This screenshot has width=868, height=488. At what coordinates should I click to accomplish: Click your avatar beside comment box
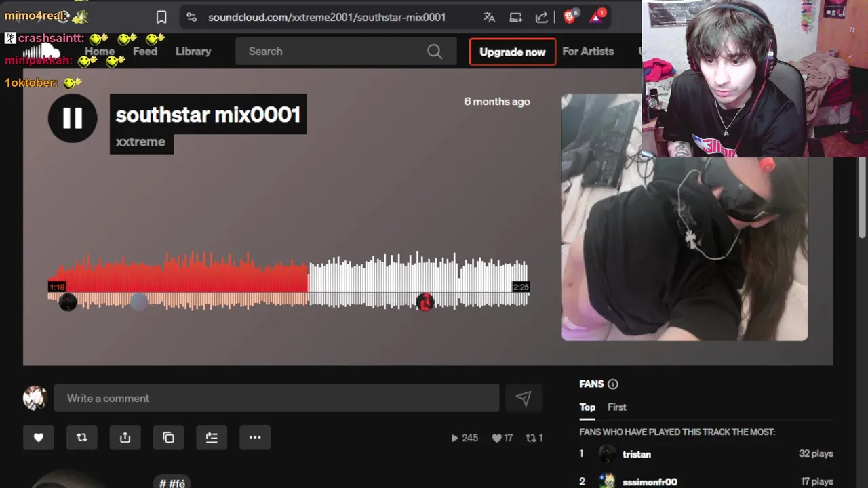35,399
